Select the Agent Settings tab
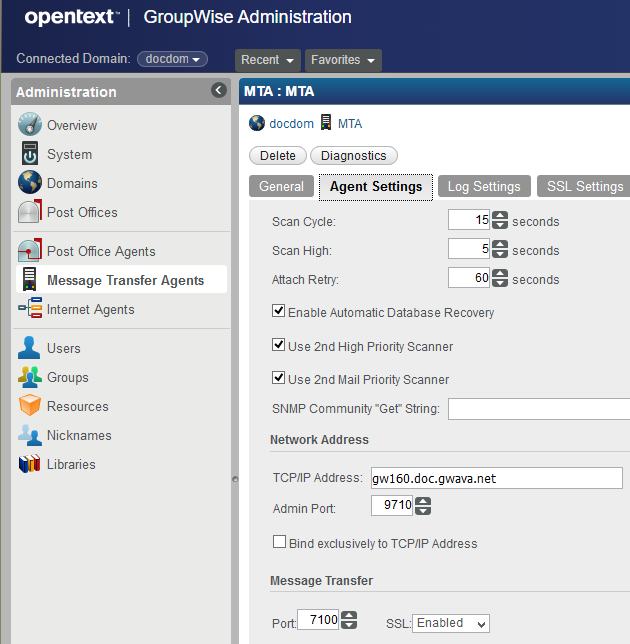Screen dimensions: 630x644 click(x=376, y=187)
